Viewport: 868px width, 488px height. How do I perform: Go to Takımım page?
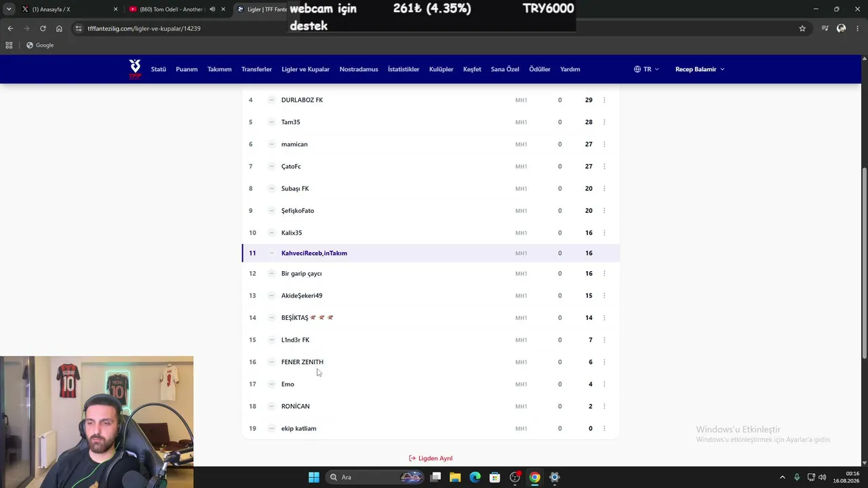220,69
